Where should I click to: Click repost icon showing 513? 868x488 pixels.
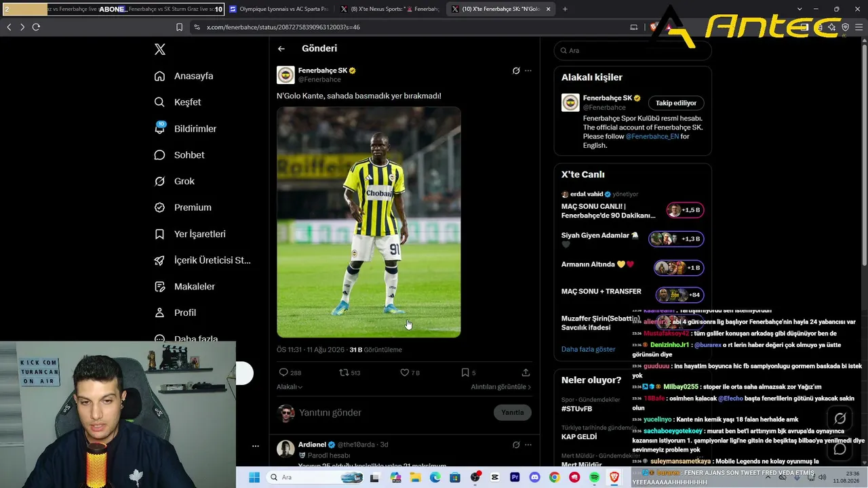[344, 372]
